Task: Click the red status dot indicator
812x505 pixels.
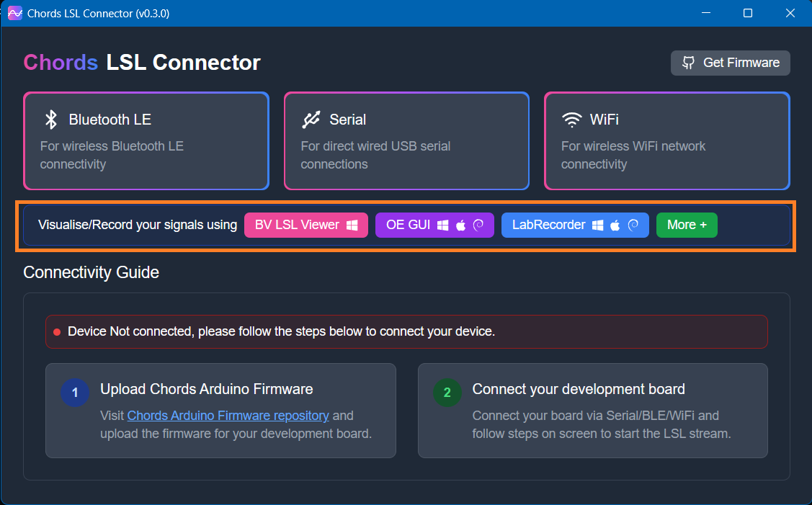Action: click(57, 332)
